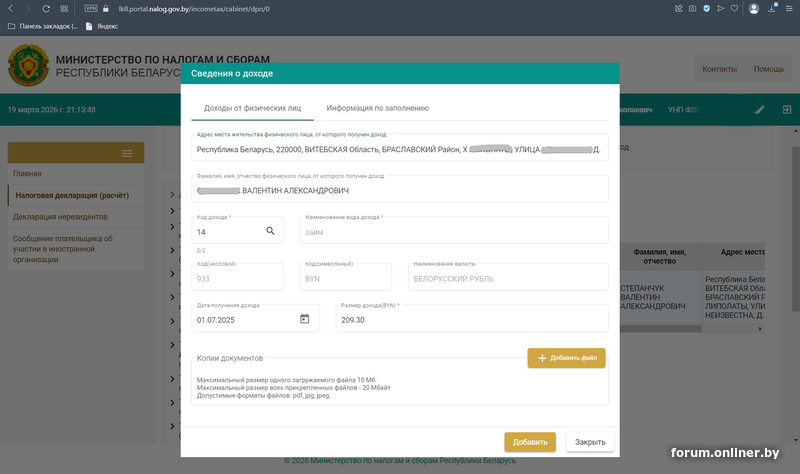Click the edit page icon in browser toolbar
Image resolution: width=800 pixels, height=474 pixels.
click(x=679, y=8)
